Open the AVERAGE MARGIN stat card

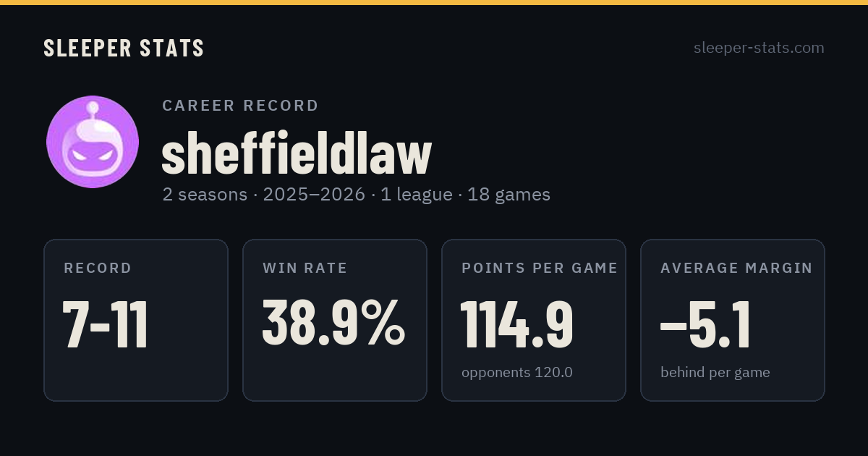click(733, 320)
